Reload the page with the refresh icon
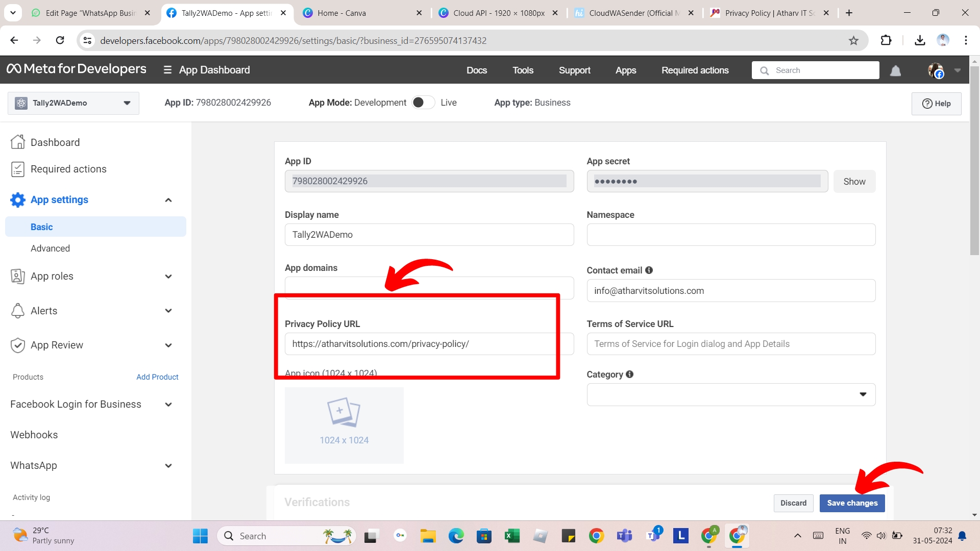 point(60,40)
